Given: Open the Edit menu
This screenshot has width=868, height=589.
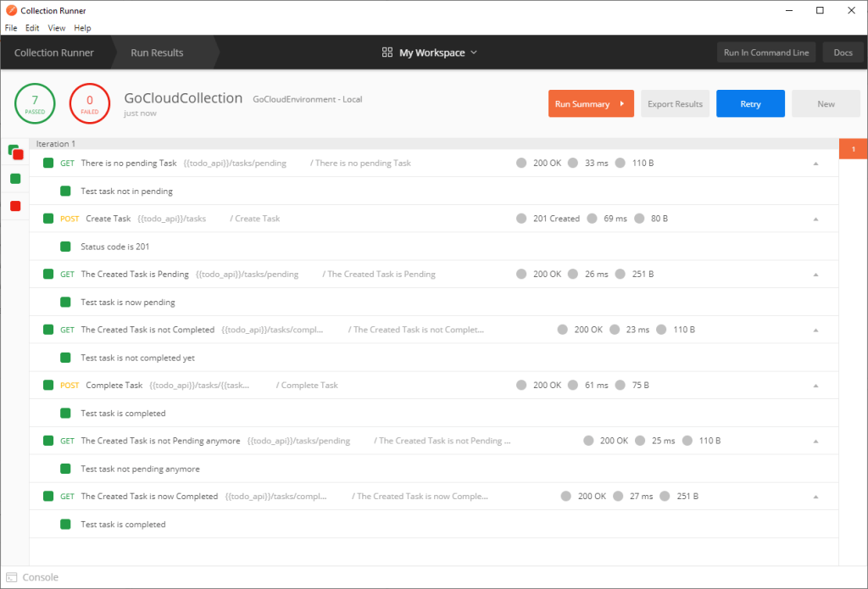Looking at the screenshot, I should pyautogui.click(x=32, y=28).
